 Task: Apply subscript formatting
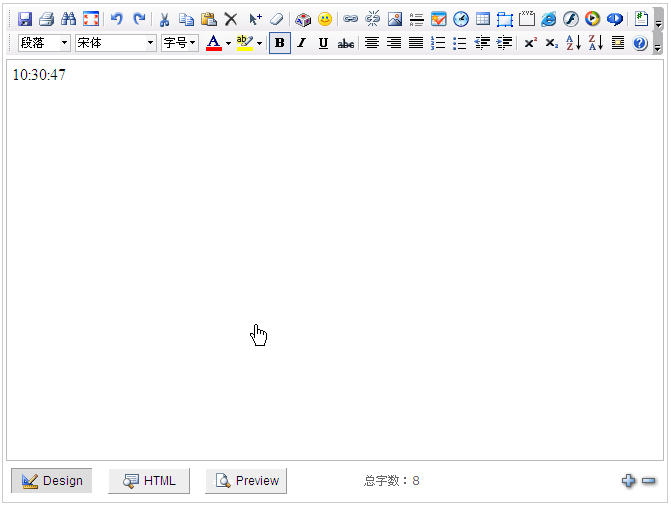[552, 43]
